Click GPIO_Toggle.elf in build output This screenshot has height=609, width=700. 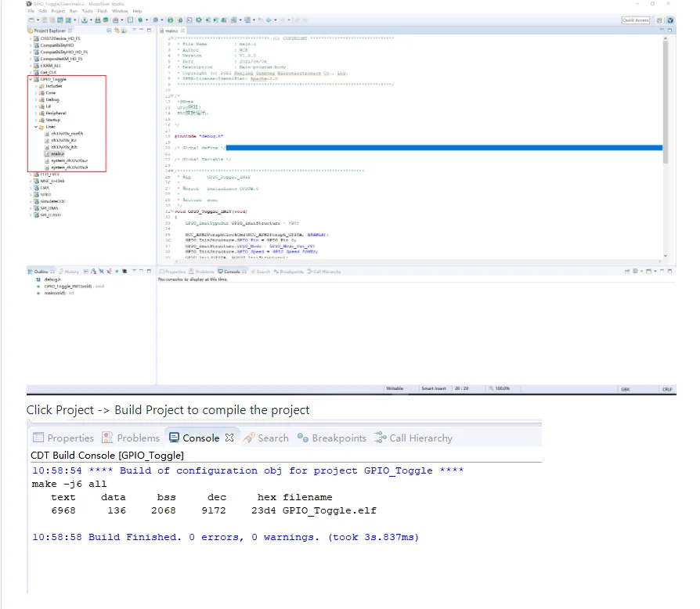(x=330, y=510)
